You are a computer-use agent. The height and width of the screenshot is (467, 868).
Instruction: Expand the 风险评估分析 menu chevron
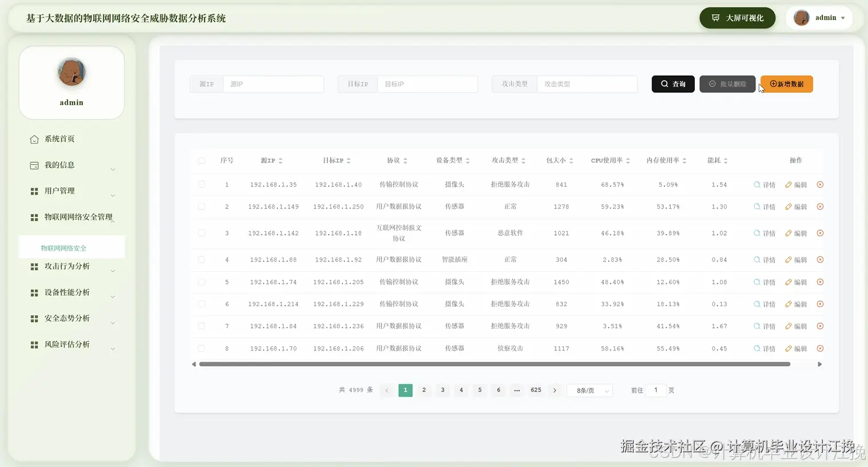coord(113,349)
